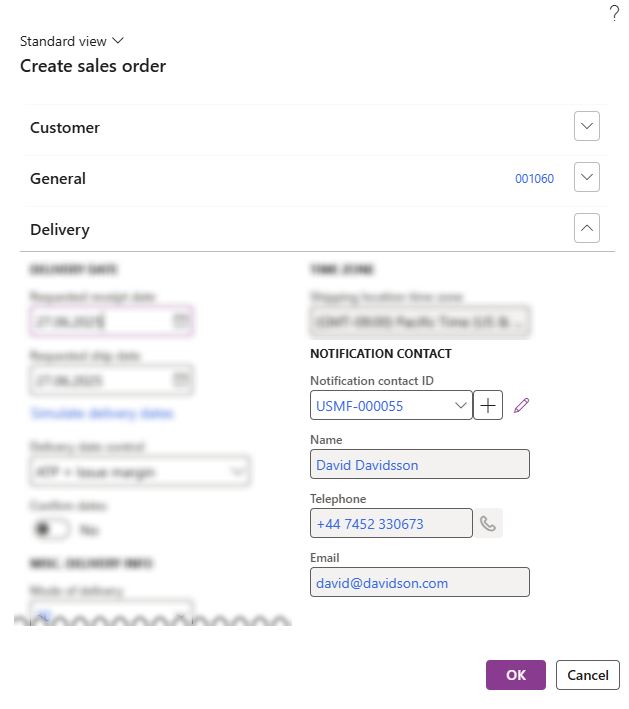The image size is (629, 709).
Task: Open Shipping location time zone dropdown
Action: 520,322
